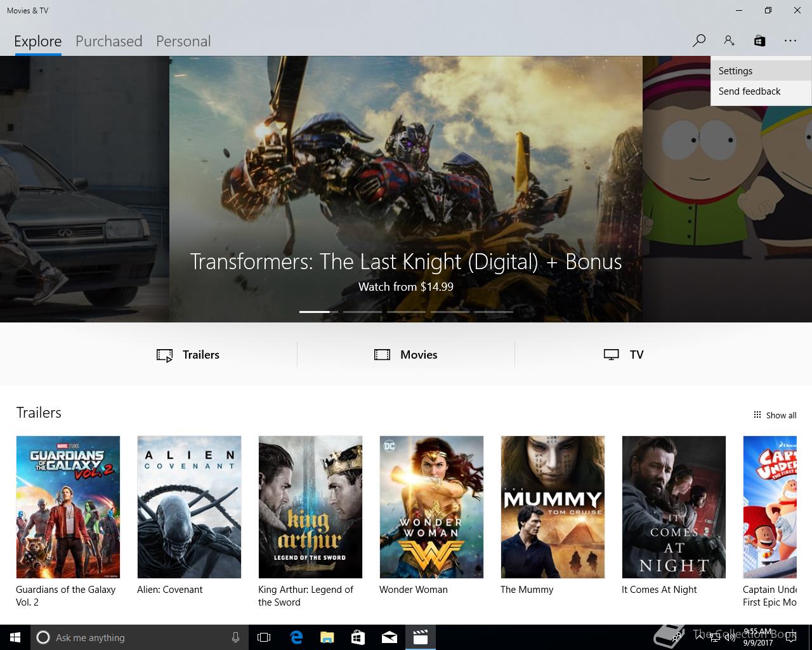Click the Cortana circle icon
The image size is (812, 650).
pos(43,637)
